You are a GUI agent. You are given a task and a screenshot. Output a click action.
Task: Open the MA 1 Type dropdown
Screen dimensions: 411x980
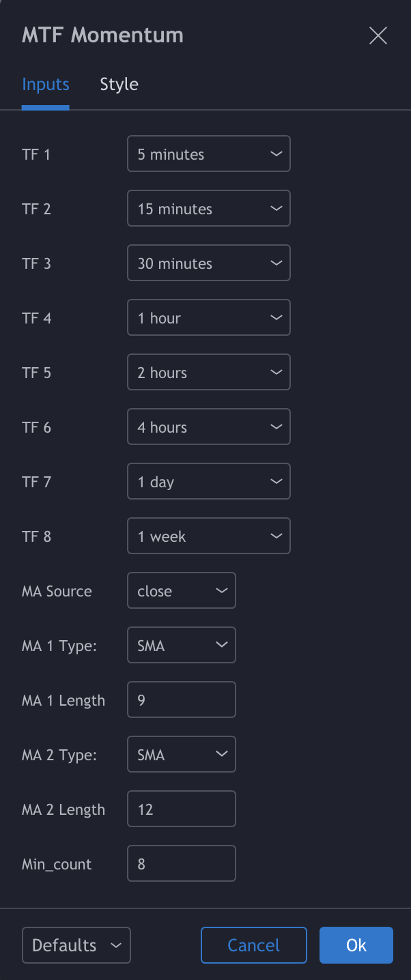181,646
